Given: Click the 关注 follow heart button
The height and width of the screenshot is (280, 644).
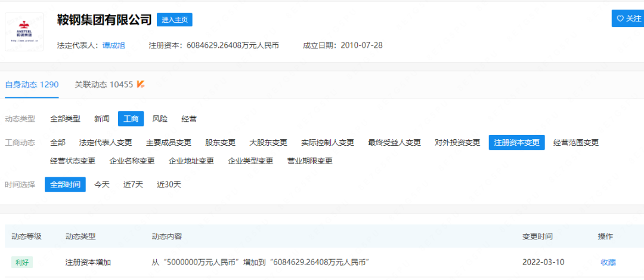Looking at the screenshot, I should [628, 19].
